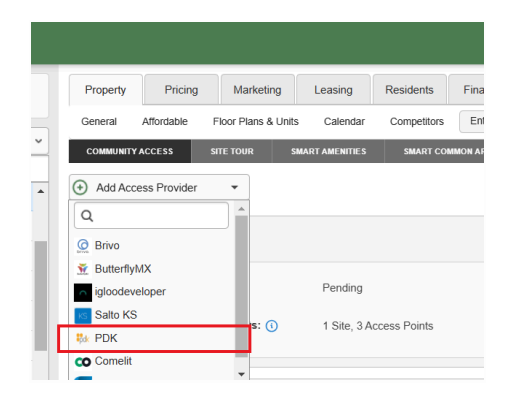This screenshot has height=420, width=519.
Task: Focus the provider search input field
Action: [x=151, y=216]
